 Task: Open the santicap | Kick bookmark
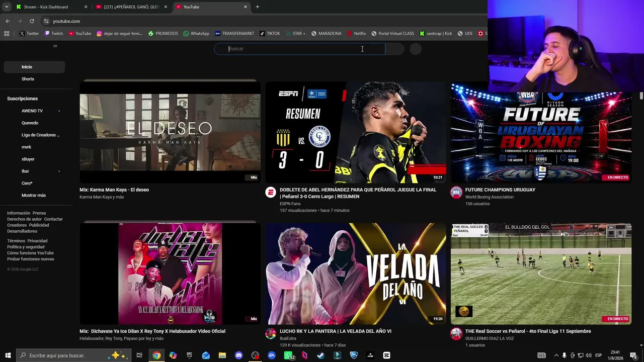point(436,34)
